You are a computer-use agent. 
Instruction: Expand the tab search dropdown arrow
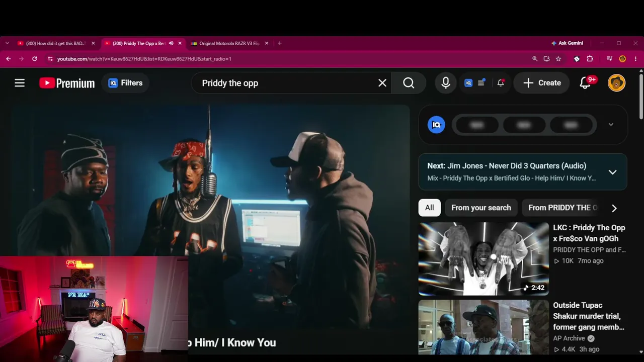coord(7,43)
